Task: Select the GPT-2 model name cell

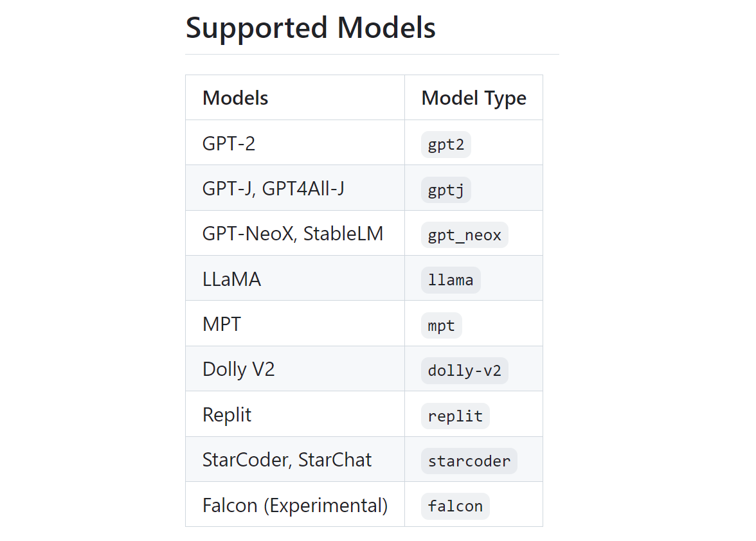Action: coord(229,143)
